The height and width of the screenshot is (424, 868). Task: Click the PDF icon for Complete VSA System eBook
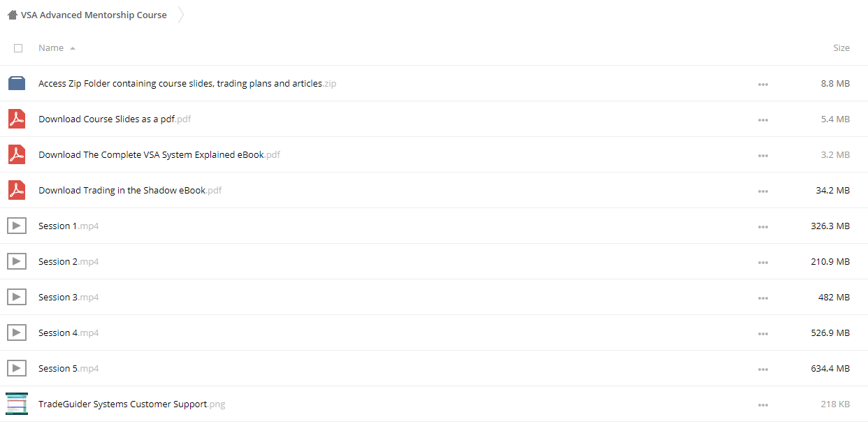click(x=17, y=154)
